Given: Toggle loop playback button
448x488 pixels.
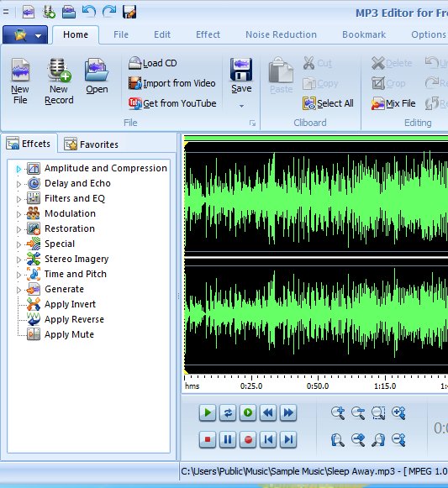Looking at the screenshot, I should [228, 412].
